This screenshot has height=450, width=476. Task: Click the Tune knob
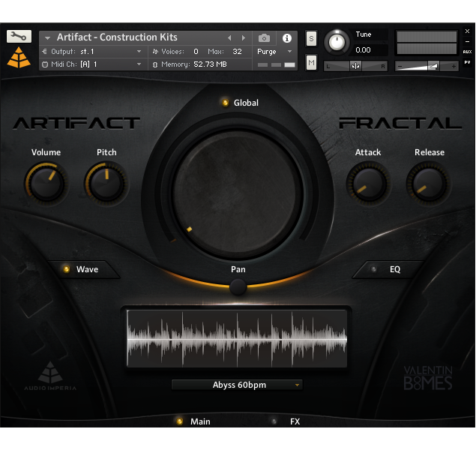tap(337, 42)
